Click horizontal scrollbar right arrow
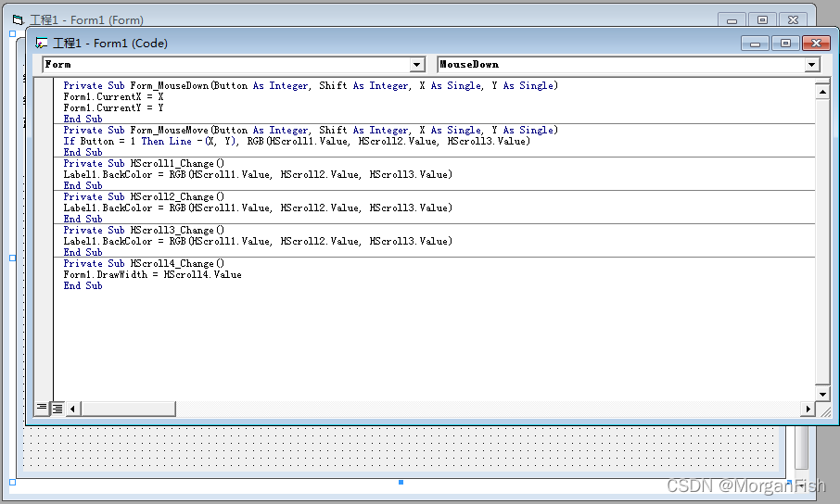The width and height of the screenshot is (840, 504). (x=808, y=409)
